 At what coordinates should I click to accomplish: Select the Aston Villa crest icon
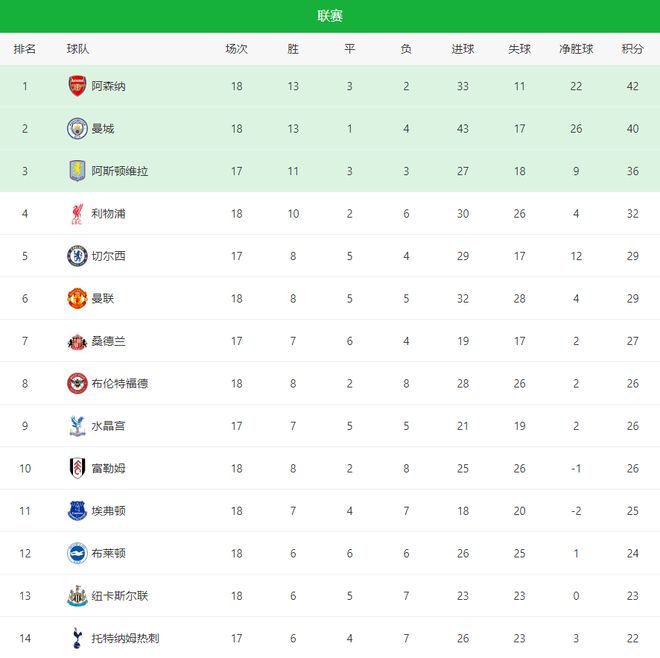point(77,171)
